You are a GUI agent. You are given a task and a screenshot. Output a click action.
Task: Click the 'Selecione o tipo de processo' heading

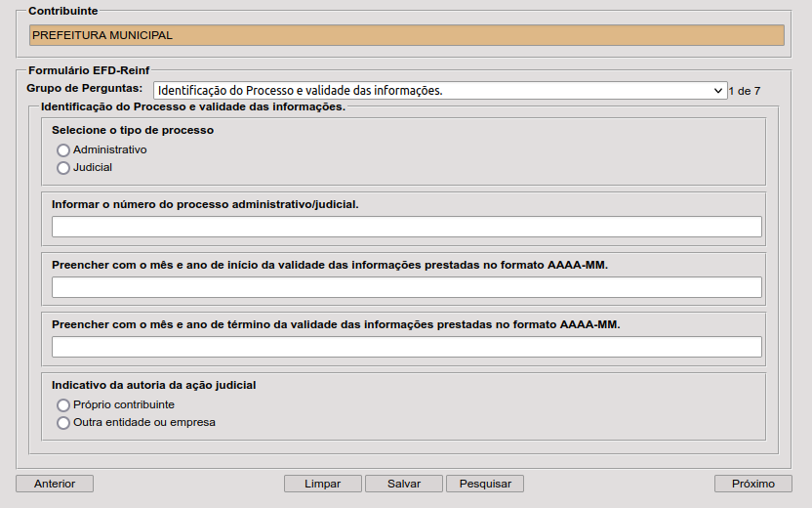pyautogui.click(x=133, y=130)
